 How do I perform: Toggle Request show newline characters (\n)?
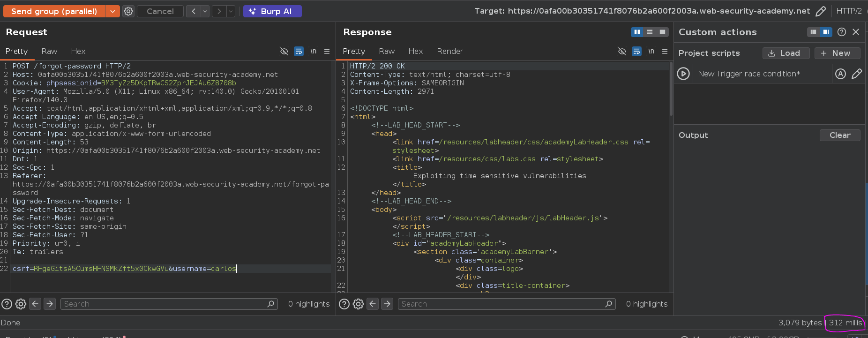pos(313,51)
